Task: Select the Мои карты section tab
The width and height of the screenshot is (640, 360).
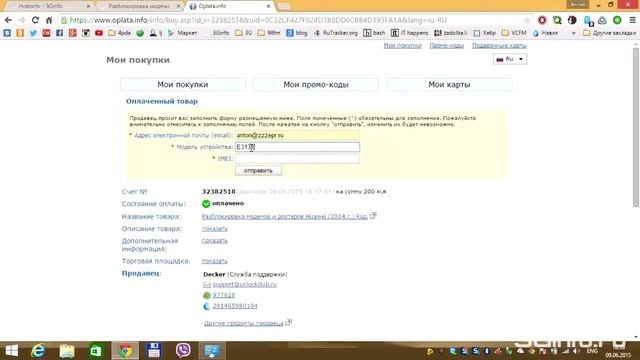Action: 449,84
